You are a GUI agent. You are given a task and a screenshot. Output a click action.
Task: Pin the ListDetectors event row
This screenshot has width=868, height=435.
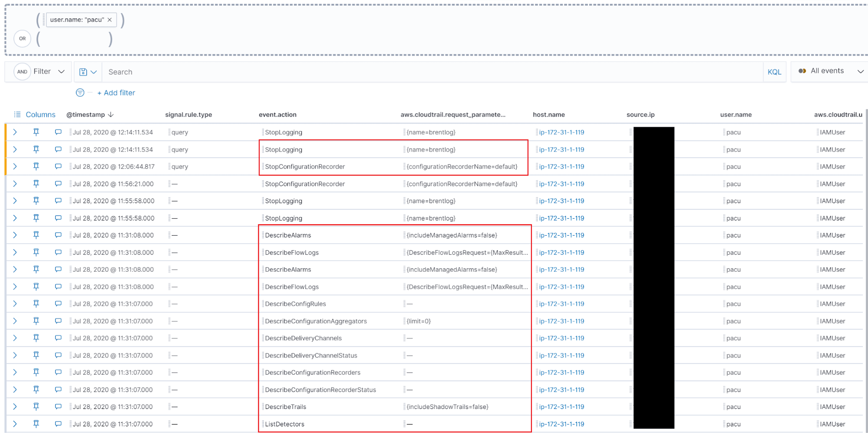point(36,424)
